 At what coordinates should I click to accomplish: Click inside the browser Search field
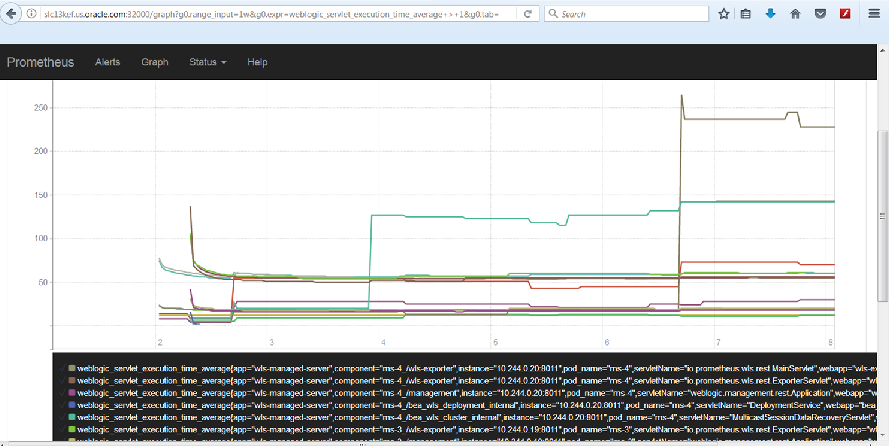(x=626, y=14)
